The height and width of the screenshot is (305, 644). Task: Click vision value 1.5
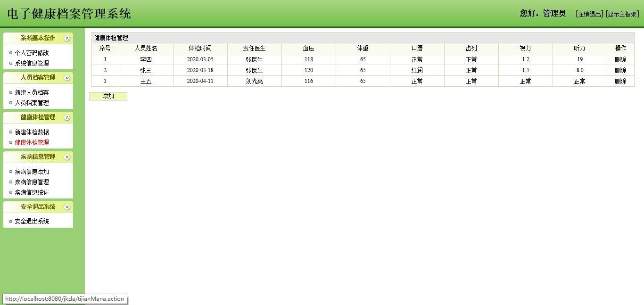[x=526, y=70]
